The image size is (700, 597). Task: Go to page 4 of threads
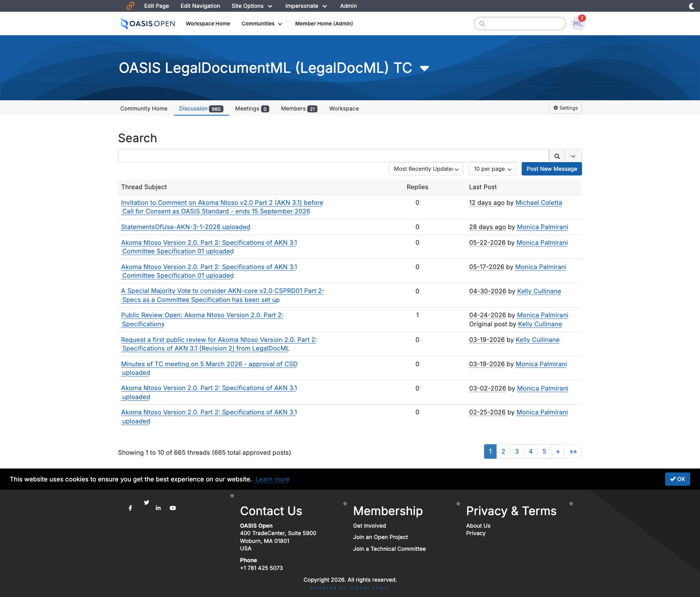531,451
